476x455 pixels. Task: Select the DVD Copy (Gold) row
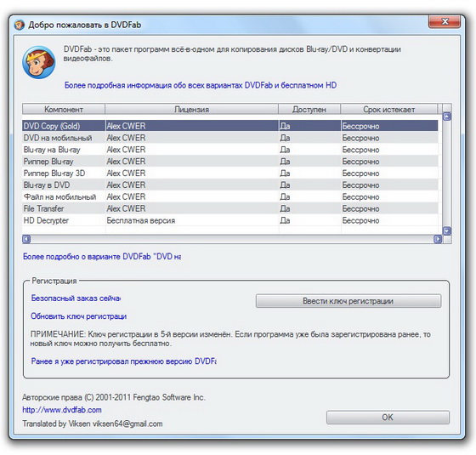[229, 126]
